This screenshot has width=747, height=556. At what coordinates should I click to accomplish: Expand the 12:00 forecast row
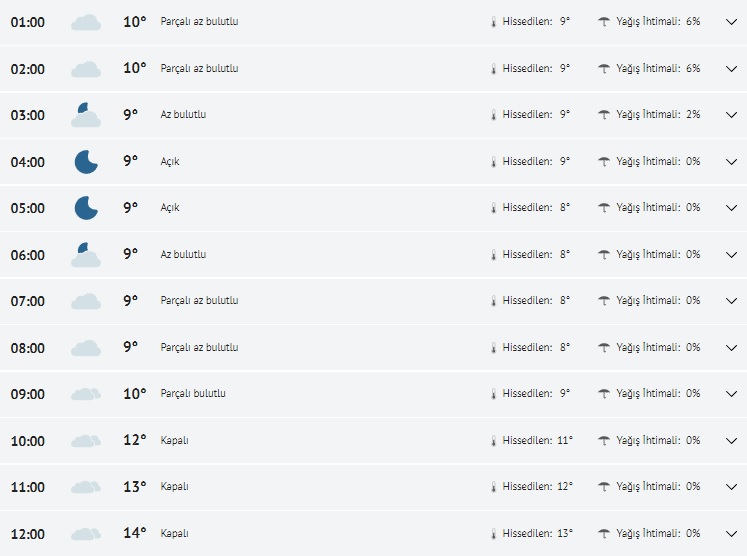731,534
